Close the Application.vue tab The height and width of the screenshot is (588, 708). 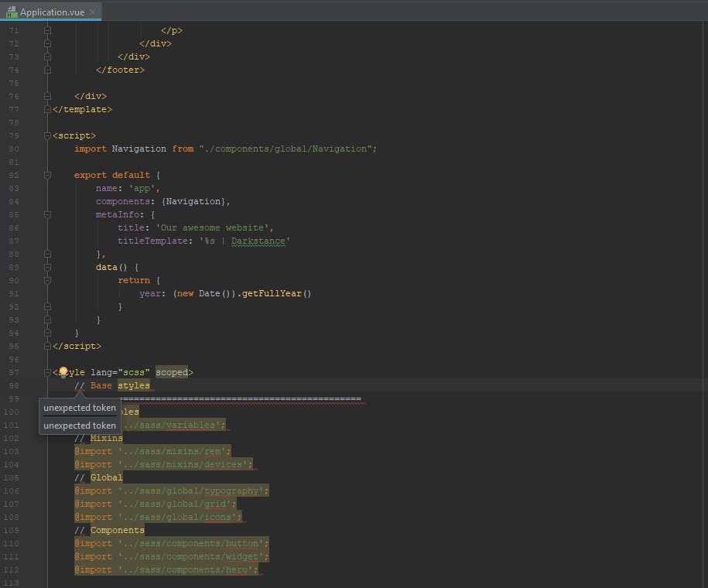(x=93, y=12)
